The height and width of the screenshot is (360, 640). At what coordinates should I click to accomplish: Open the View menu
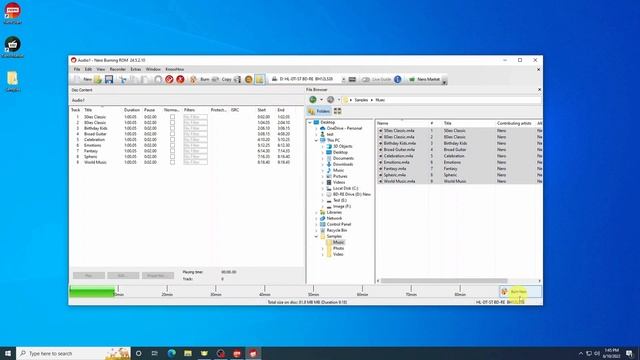(100, 69)
